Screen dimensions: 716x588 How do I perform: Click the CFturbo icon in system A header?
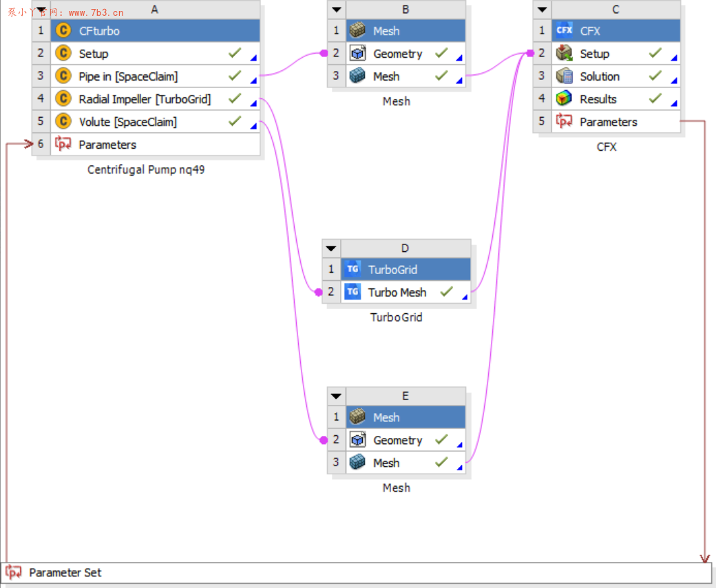tap(63, 31)
